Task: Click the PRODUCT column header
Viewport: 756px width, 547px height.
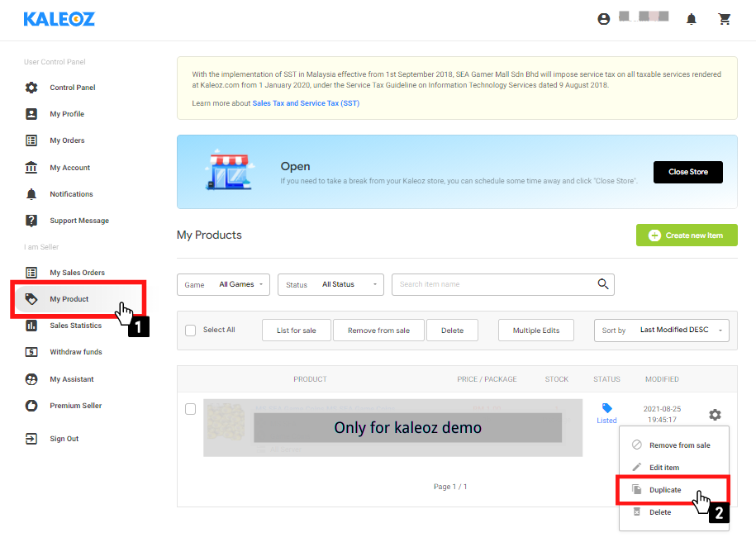Action: click(310, 379)
